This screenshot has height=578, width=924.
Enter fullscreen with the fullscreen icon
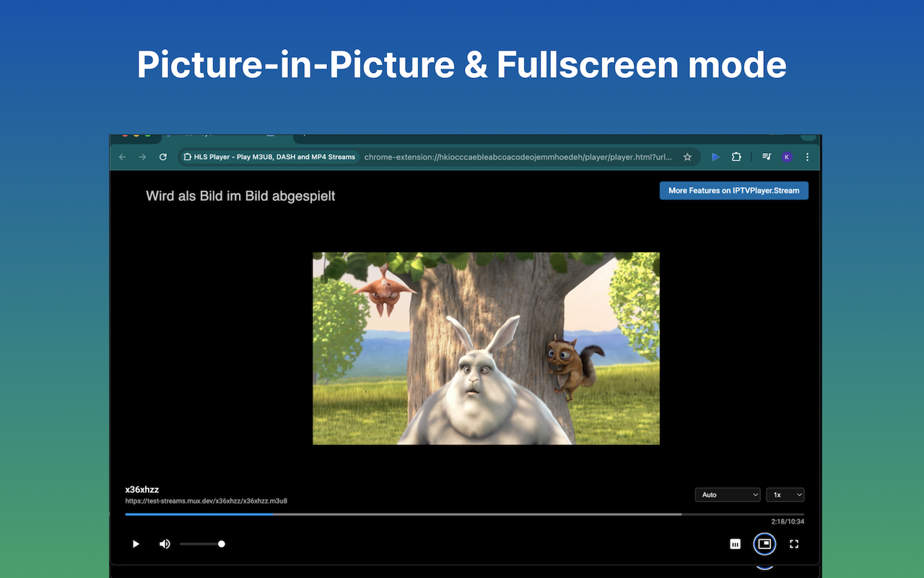click(793, 544)
